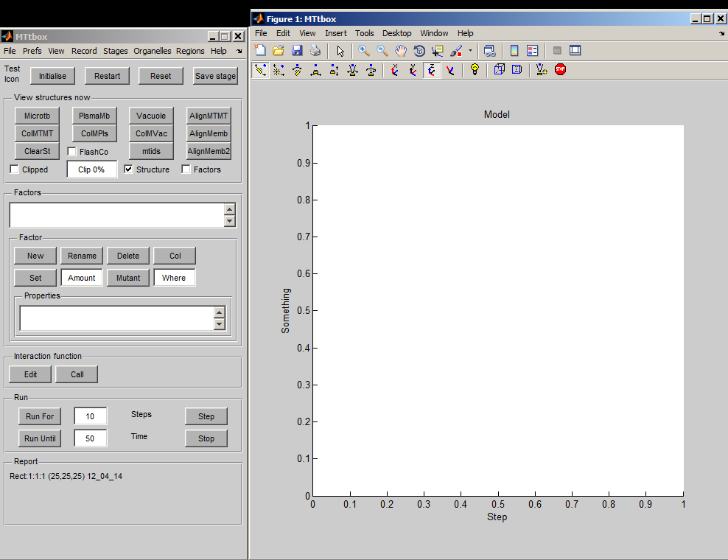Click the Steps input field showing 10
The image size is (728, 560).
tap(90, 416)
